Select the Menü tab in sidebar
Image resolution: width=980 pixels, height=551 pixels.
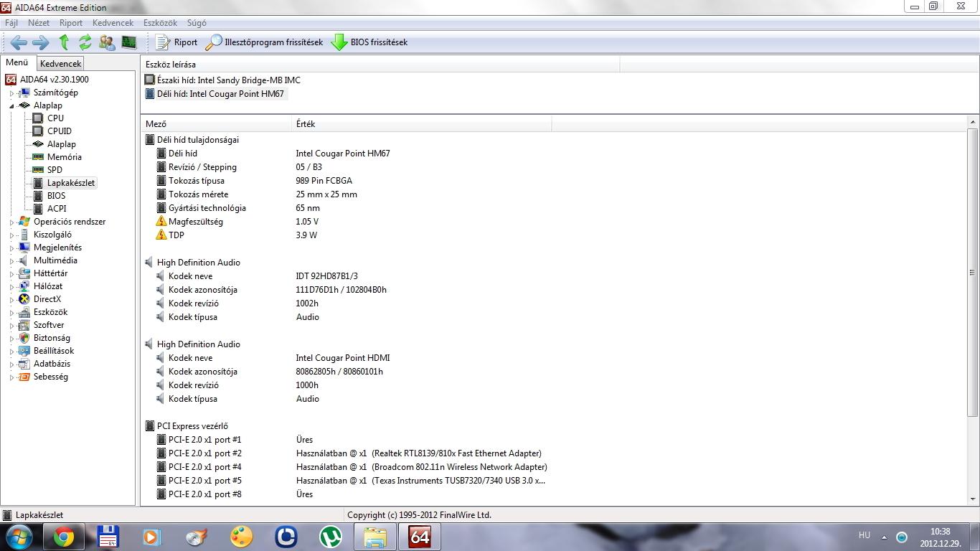(x=17, y=62)
